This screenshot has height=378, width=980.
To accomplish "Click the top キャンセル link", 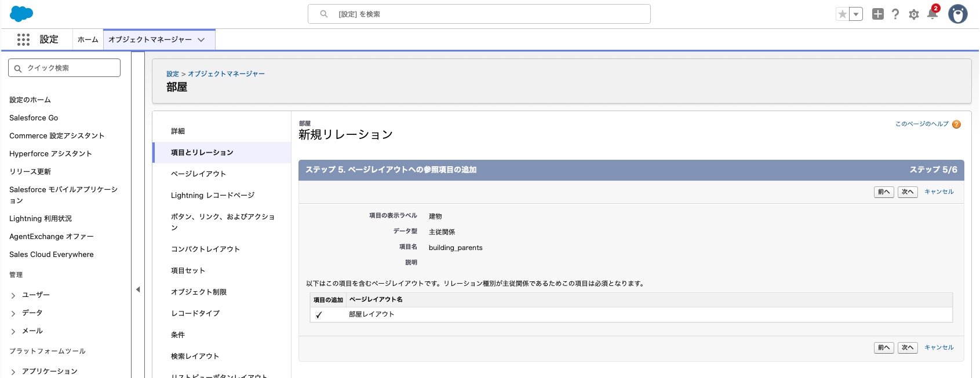I will click(939, 192).
